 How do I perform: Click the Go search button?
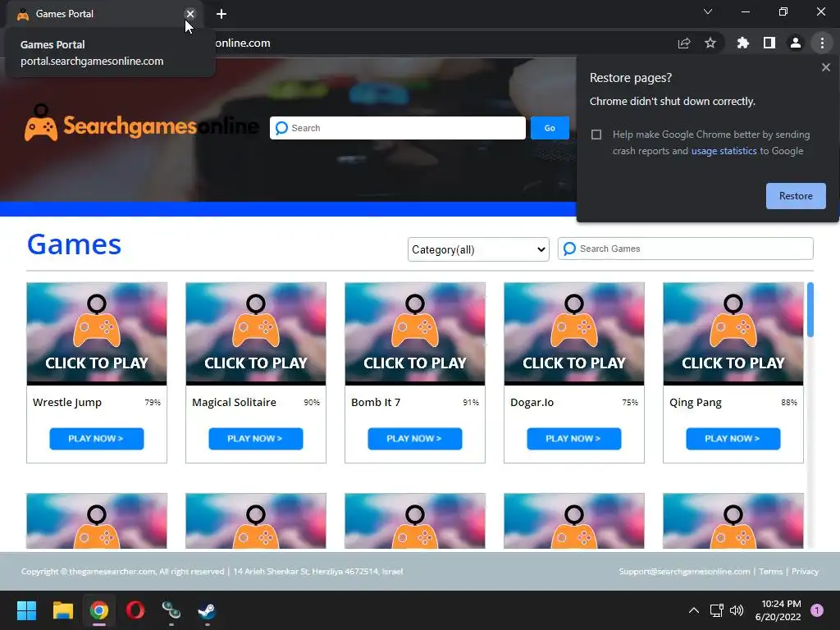click(550, 128)
